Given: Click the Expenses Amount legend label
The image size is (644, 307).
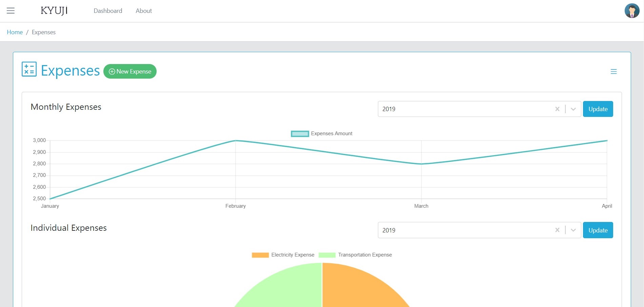Looking at the screenshot, I should coord(332,134).
